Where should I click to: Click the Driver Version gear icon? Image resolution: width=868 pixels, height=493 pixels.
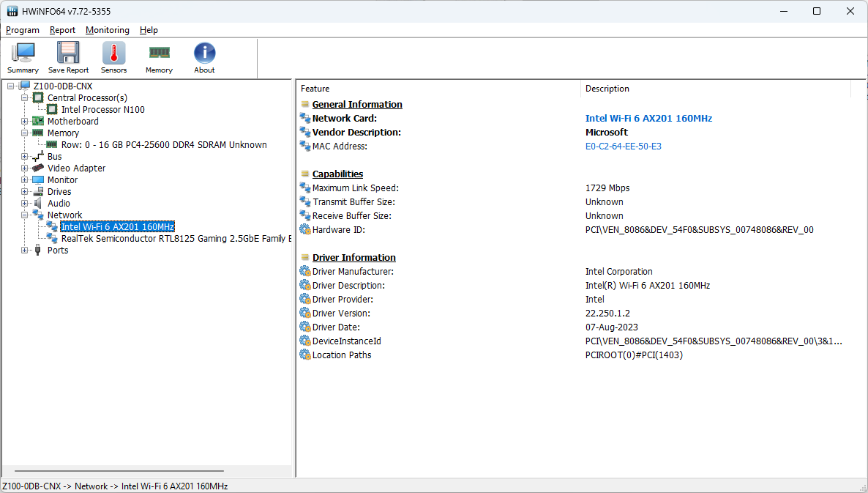click(x=305, y=313)
